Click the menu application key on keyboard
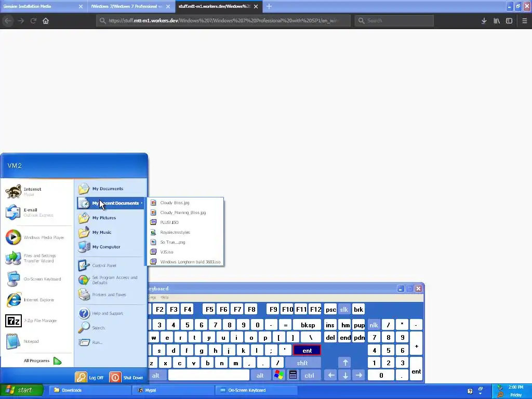The width and height of the screenshot is (532, 399). 293,375
